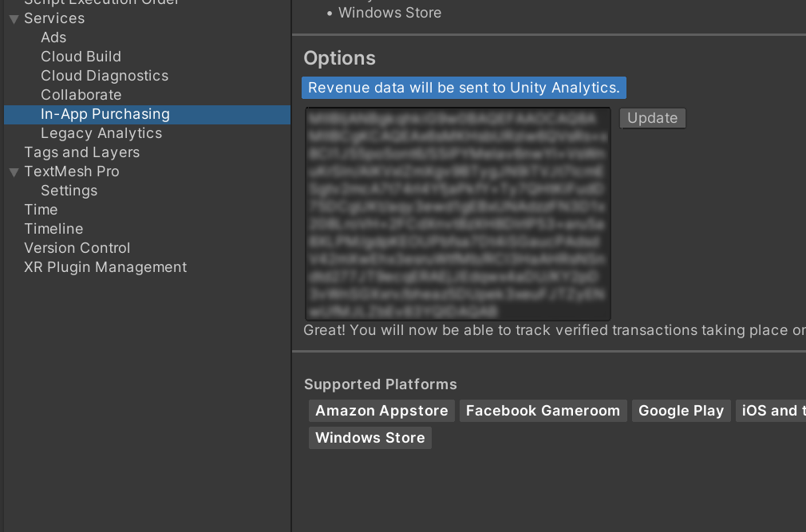Image resolution: width=806 pixels, height=532 pixels.
Task: Select Time in settings list
Action: click(41, 210)
